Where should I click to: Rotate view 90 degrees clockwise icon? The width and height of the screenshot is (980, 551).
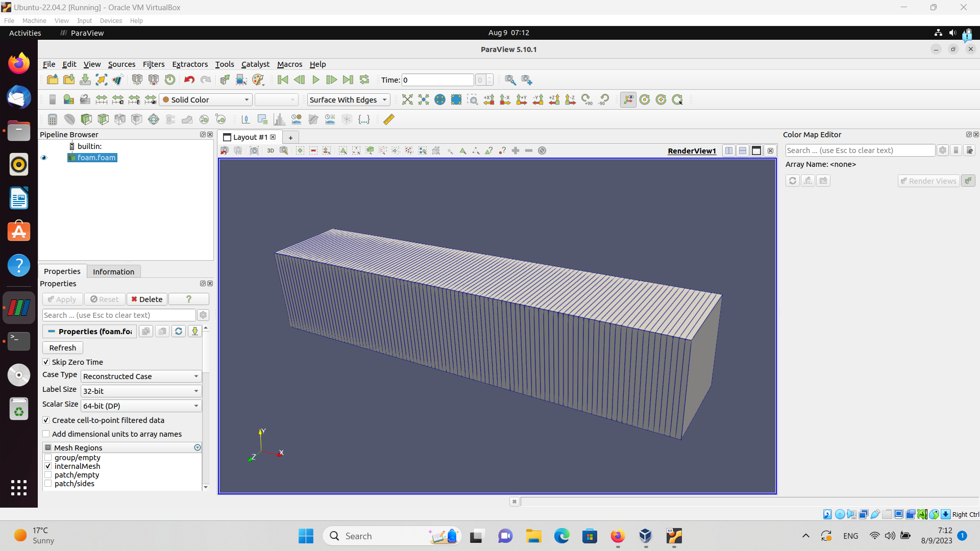[587, 100]
